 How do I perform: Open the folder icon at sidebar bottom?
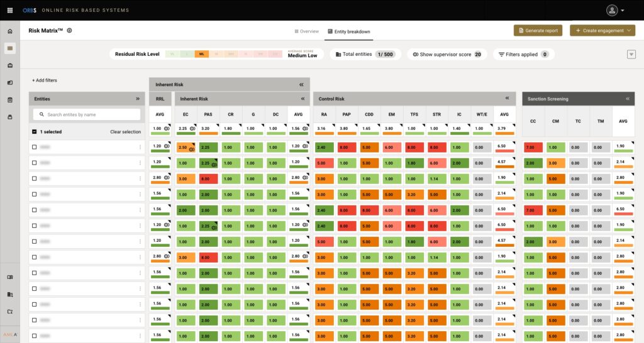(x=9, y=311)
